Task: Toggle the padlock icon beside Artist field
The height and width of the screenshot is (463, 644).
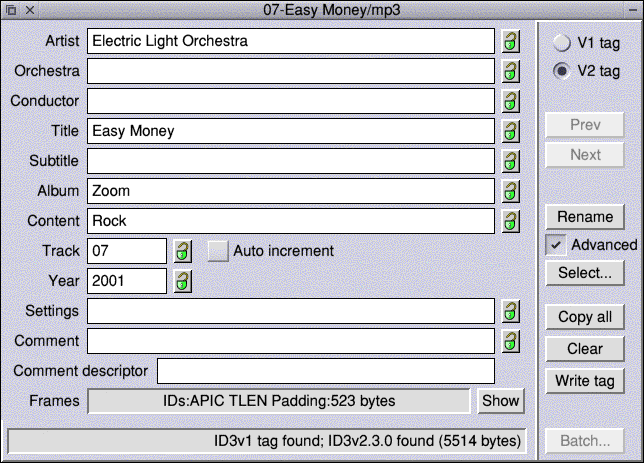Action: pos(511,41)
